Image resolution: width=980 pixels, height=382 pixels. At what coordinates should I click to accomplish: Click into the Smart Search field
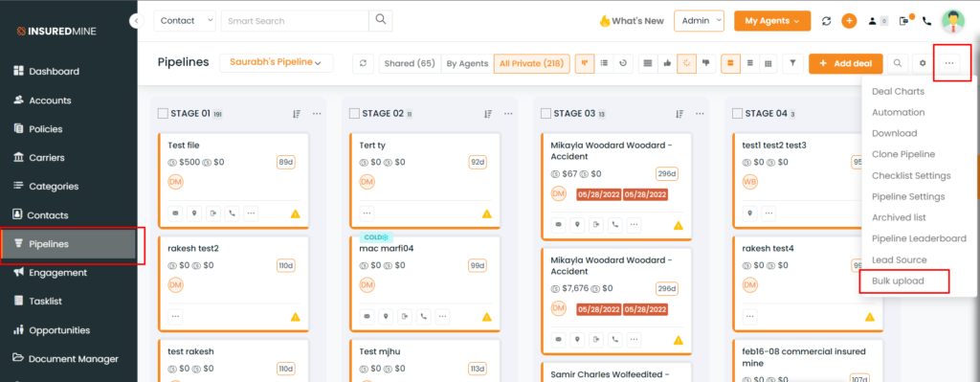(x=295, y=21)
